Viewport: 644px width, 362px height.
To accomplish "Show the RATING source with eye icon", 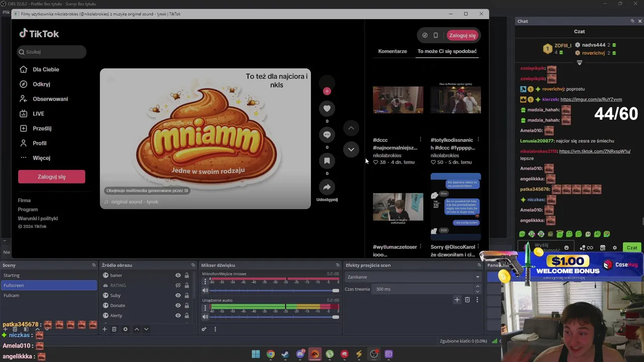I will tap(178, 286).
